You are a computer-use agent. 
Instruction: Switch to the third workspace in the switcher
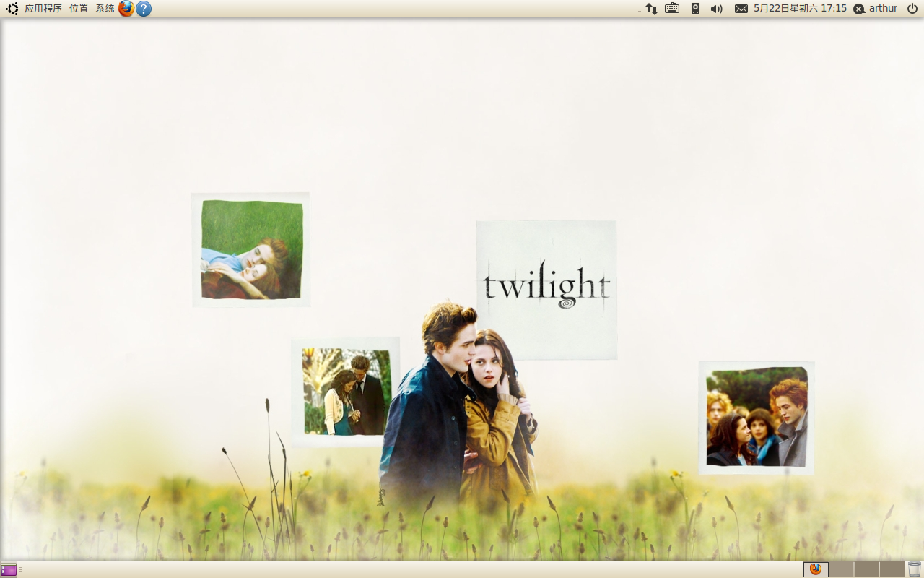click(x=867, y=569)
